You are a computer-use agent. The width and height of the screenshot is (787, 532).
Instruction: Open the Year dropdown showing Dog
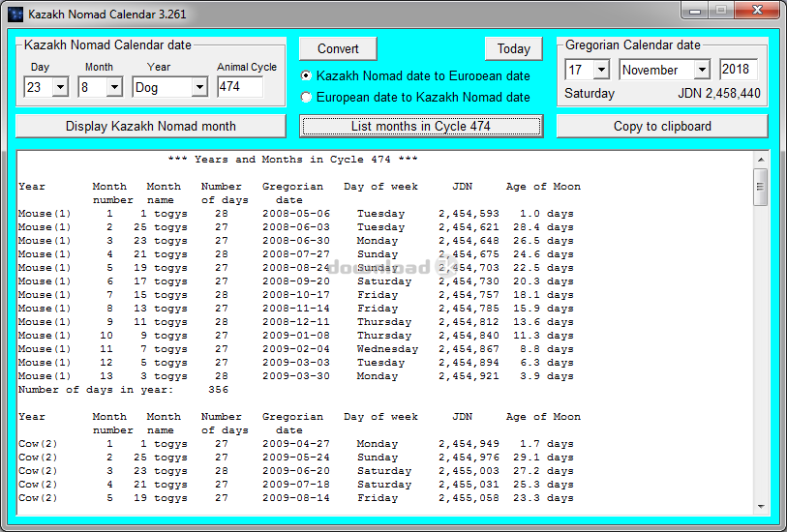[199, 87]
